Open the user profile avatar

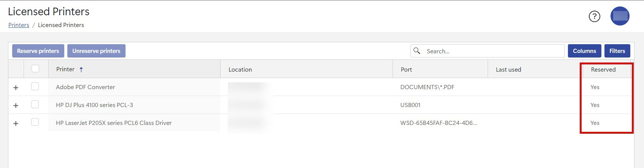click(x=620, y=16)
